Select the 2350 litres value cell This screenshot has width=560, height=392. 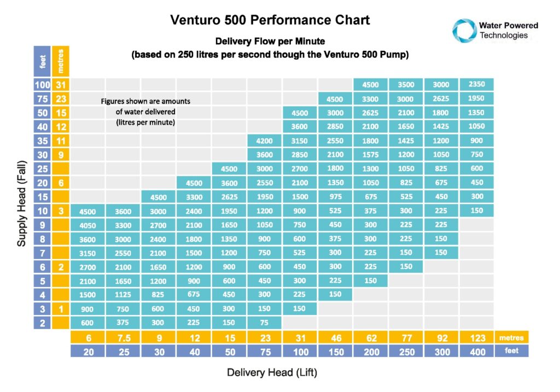coord(477,85)
